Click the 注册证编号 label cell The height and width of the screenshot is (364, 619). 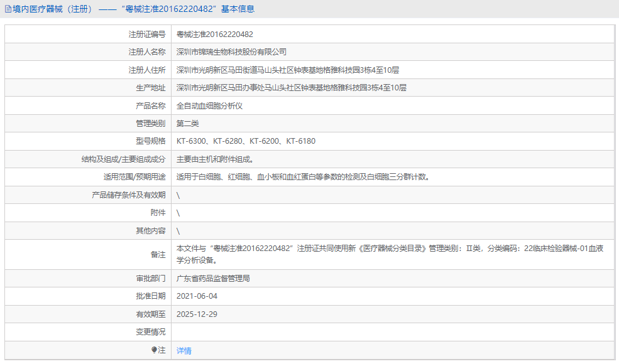tap(88, 35)
